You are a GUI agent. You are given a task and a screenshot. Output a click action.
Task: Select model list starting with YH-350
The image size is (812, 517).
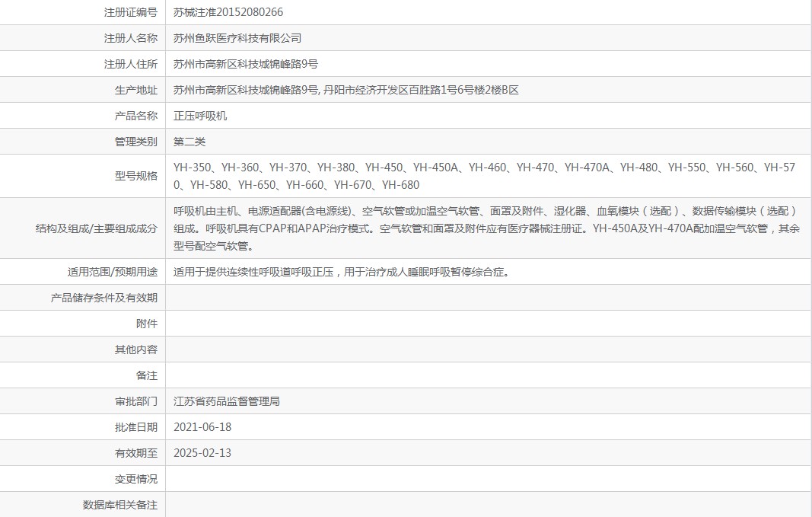(484, 176)
